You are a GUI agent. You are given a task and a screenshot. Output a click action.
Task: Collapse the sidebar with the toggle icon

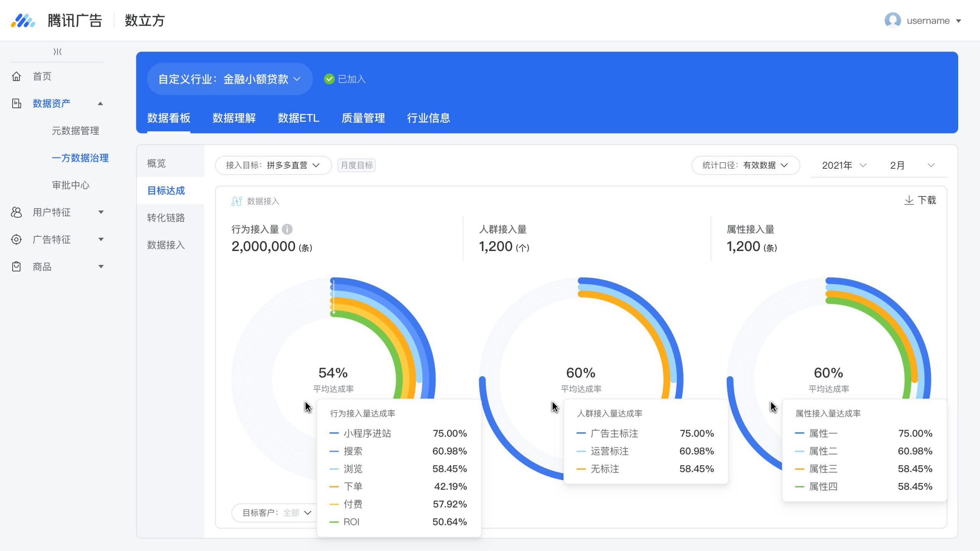[x=57, y=52]
